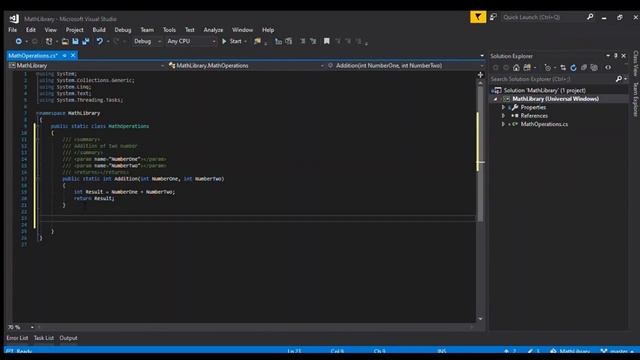This screenshot has height=360, width=640.
Task: Click the feedback icon beside Quick Launch
Action: (493, 17)
